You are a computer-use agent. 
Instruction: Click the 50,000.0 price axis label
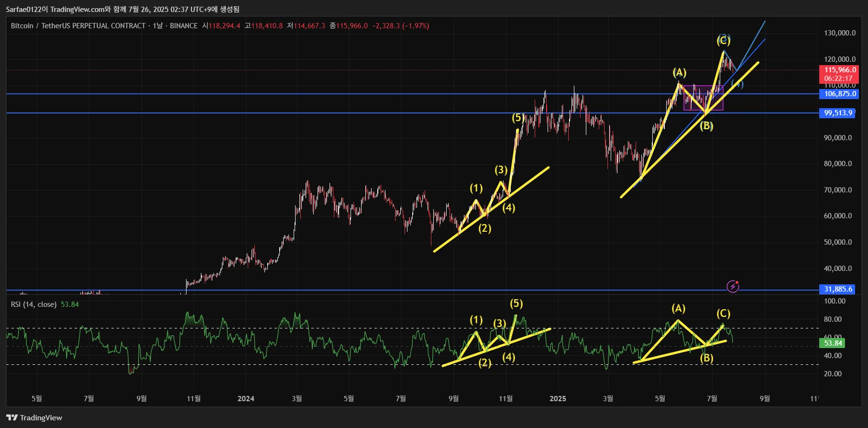pos(838,242)
